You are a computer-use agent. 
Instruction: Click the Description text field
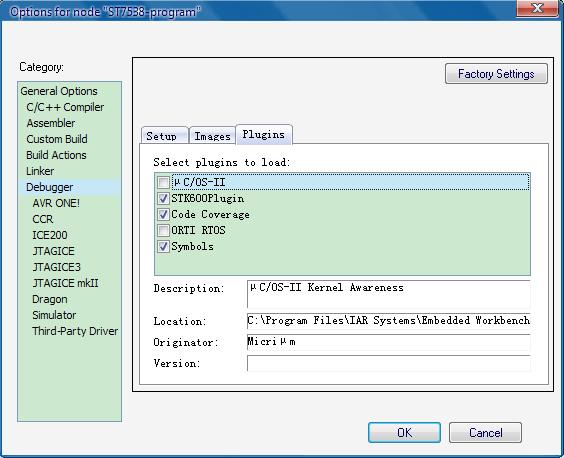(x=388, y=294)
